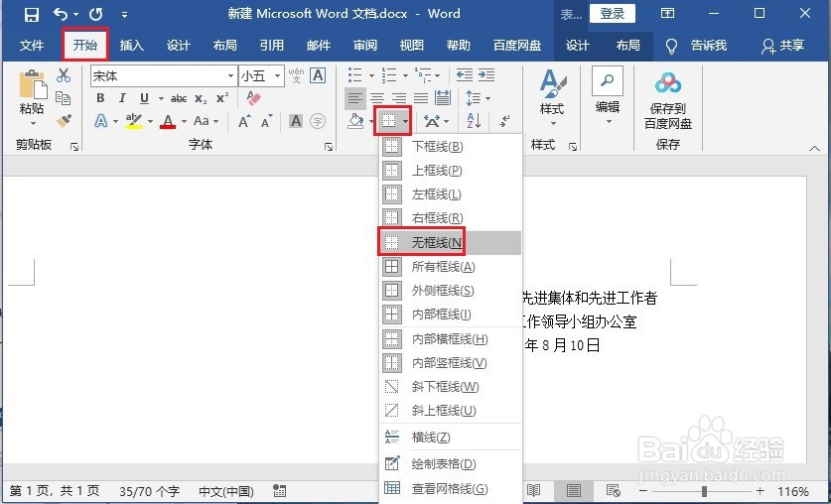Switch to the 引用 tab
This screenshot has width=831, height=504.
(272, 46)
